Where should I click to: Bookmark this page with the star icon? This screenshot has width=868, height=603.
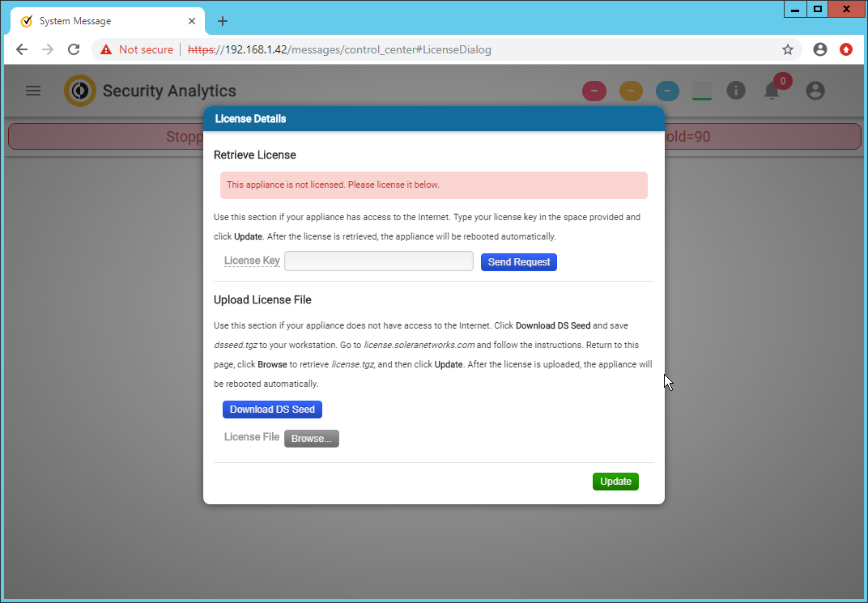pyautogui.click(x=787, y=49)
